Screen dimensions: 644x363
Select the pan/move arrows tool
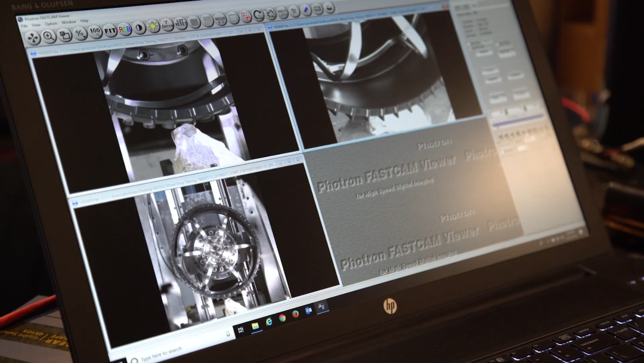32,38
